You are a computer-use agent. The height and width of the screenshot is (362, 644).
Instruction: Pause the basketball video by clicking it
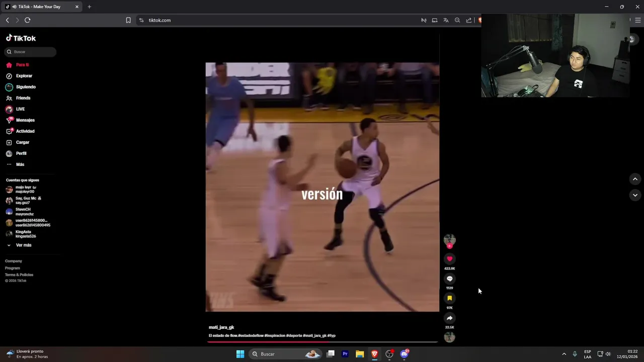point(322,187)
